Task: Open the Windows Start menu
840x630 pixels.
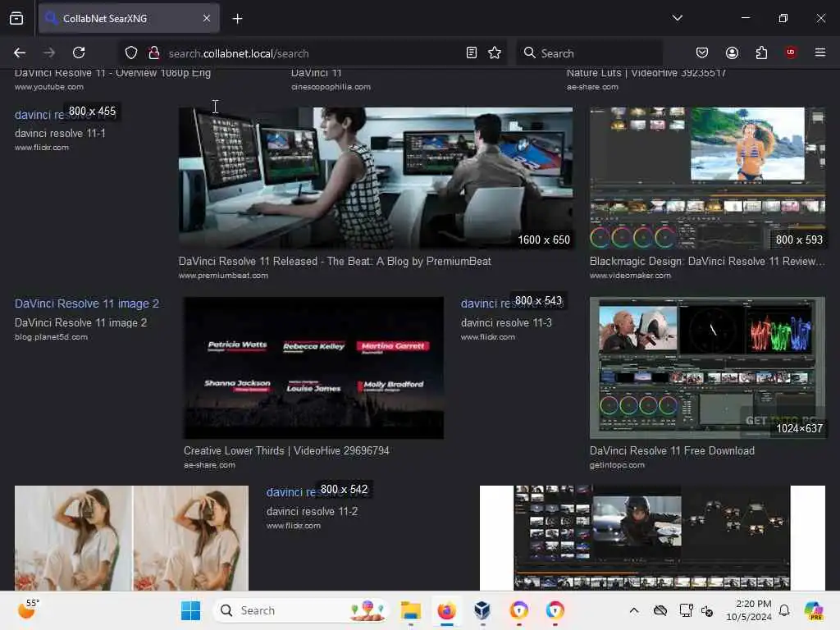Action: click(x=190, y=610)
